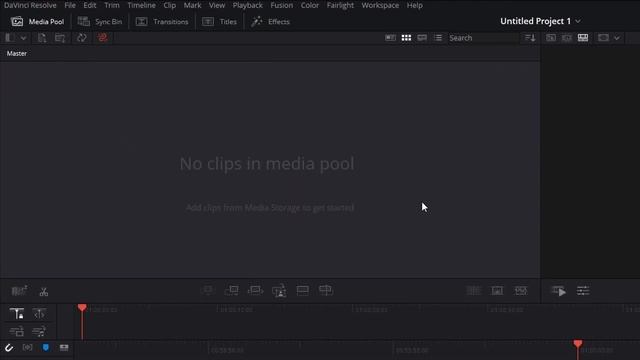Open the Edit menu
The width and height of the screenshot is (640, 360).
coord(89,5)
